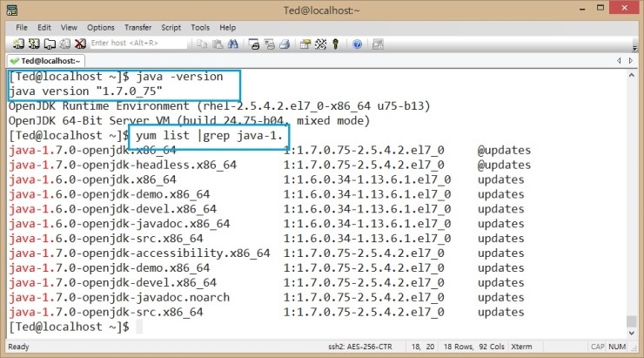Click the Find binoculars icon
Image resolution: width=644 pixels, height=358 pixels.
pyautogui.click(x=233, y=44)
